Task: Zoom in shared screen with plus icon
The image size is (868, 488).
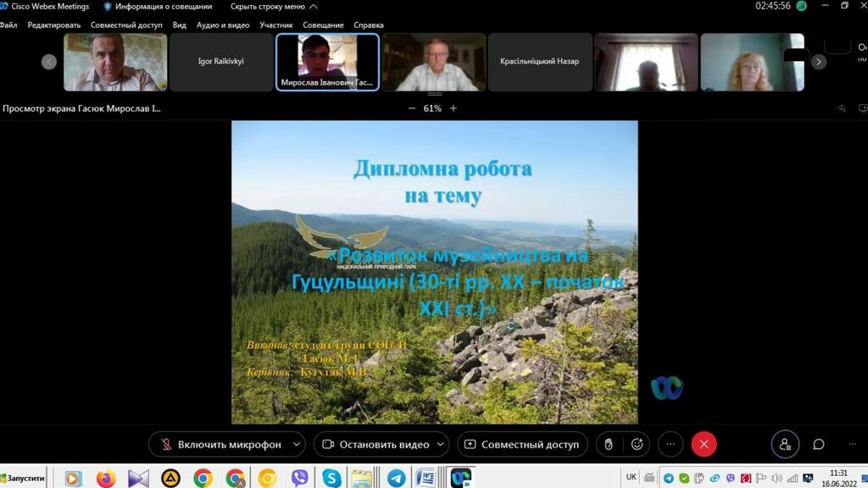Action: click(453, 108)
